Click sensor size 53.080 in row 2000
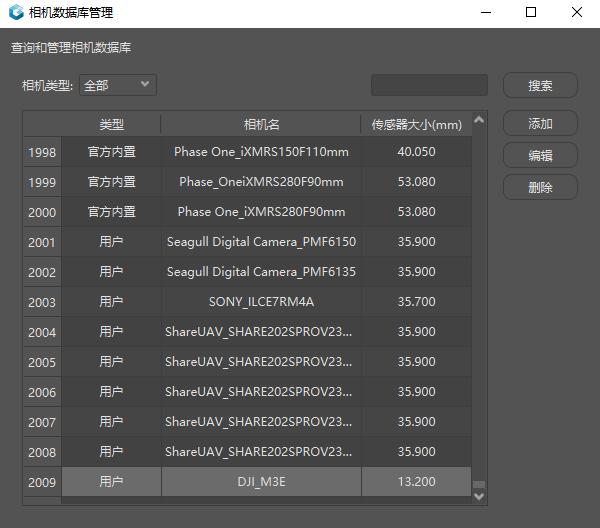Screen dimensions: 600x528 click(416, 212)
